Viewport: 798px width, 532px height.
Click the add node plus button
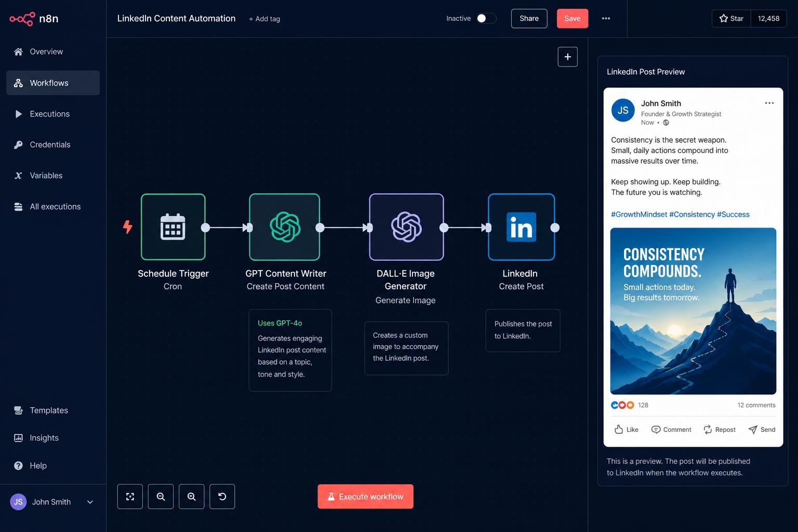pyautogui.click(x=568, y=57)
